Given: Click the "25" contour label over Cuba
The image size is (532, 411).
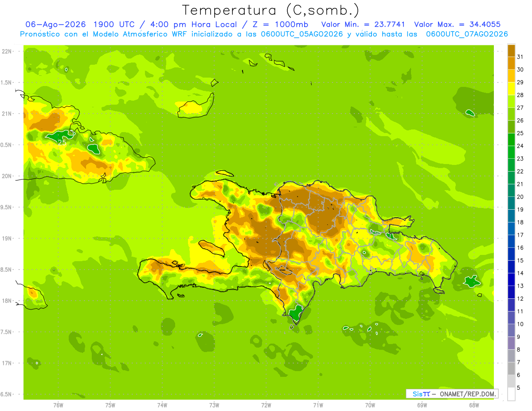Looking at the screenshot, I should pyautogui.click(x=62, y=142).
